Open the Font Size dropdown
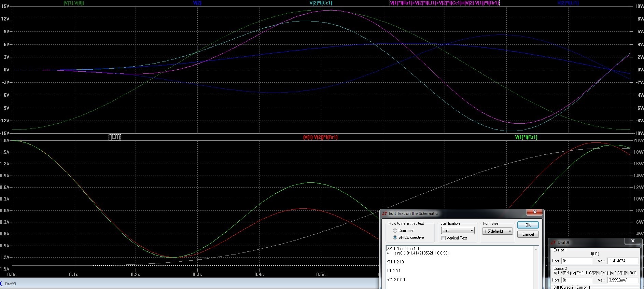Viewport: 644px width, 289px height. coord(498,231)
